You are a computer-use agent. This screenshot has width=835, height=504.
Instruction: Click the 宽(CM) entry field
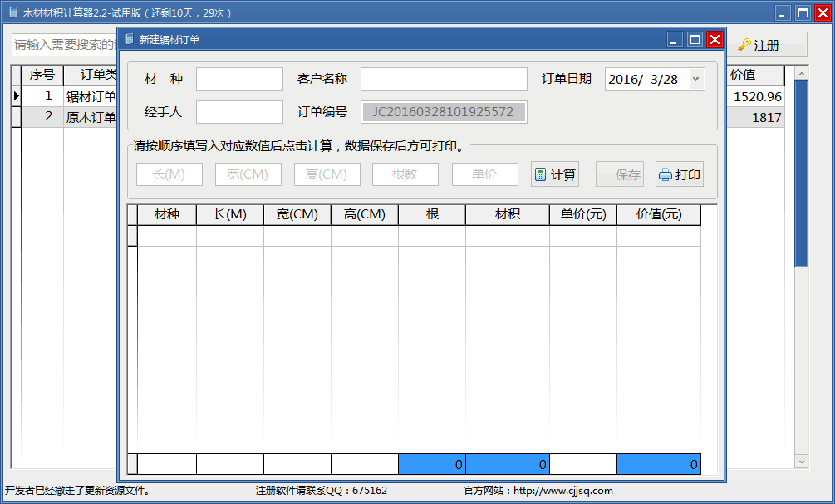pos(248,174)
